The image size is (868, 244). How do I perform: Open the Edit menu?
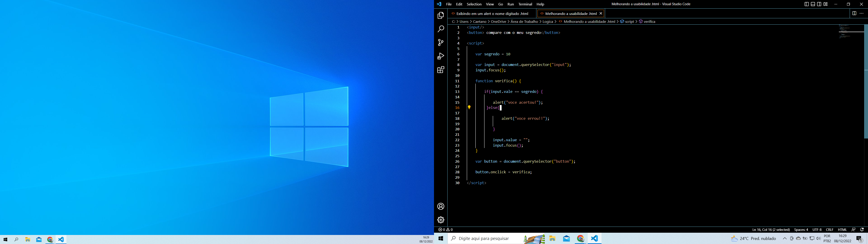[459, 4]
